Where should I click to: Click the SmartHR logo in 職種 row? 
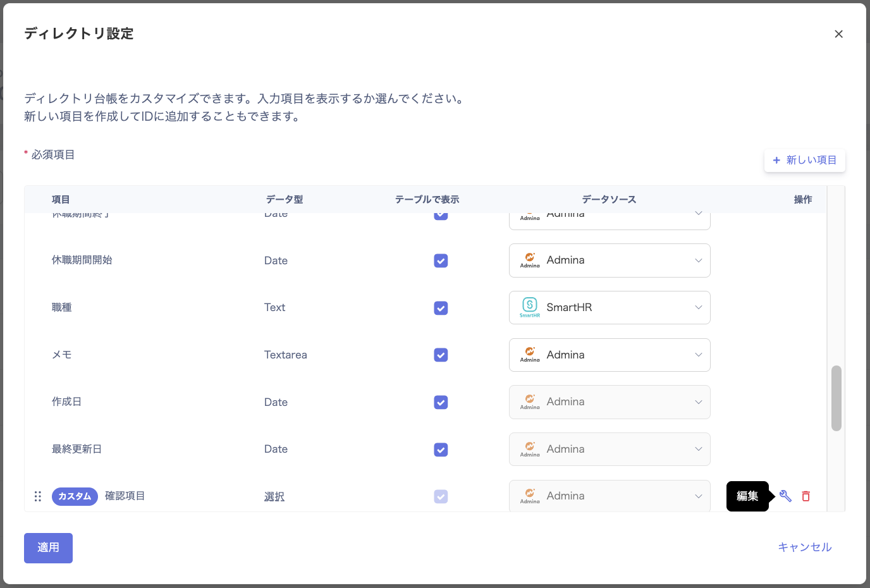click(x=530, y=307)
